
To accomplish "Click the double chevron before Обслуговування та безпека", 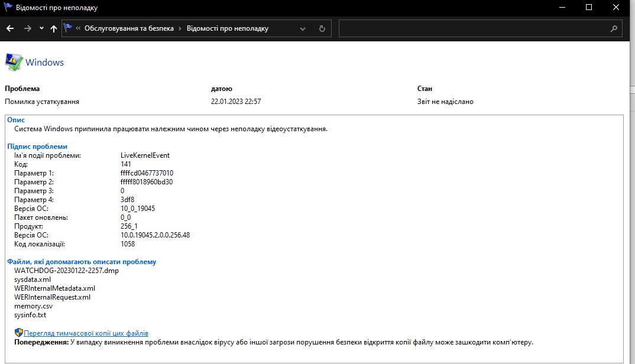I will tap(78, 28).
